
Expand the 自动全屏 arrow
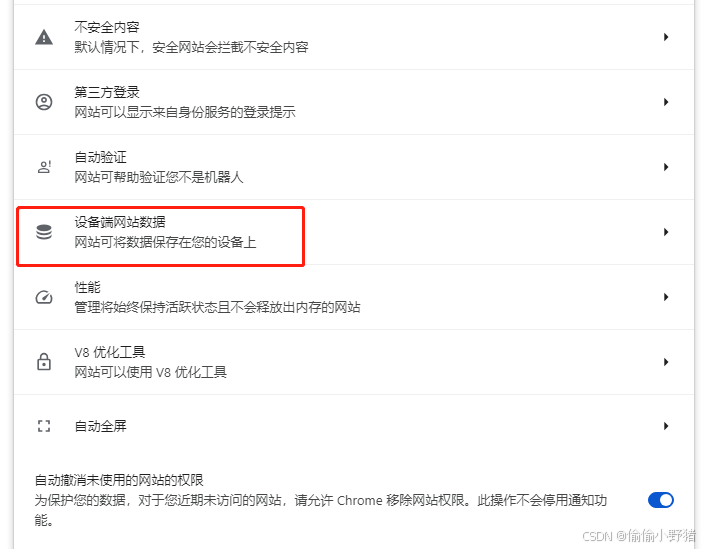[x=666, y=426]
